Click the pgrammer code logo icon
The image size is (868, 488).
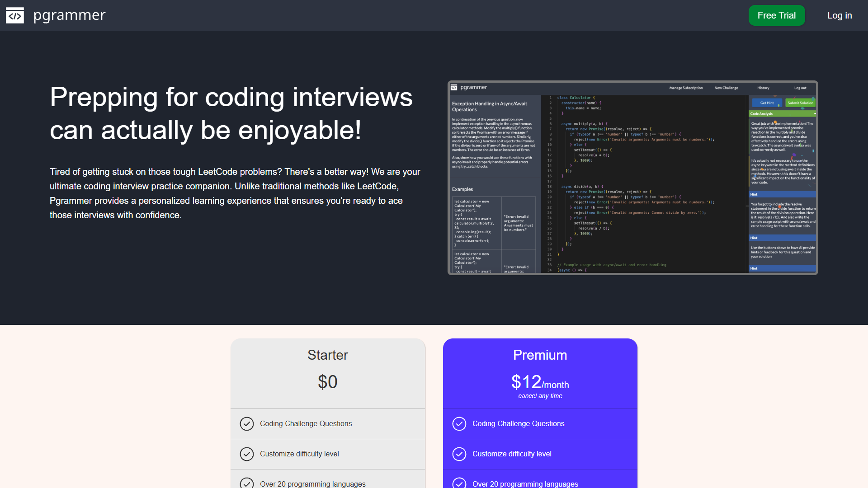15,15
